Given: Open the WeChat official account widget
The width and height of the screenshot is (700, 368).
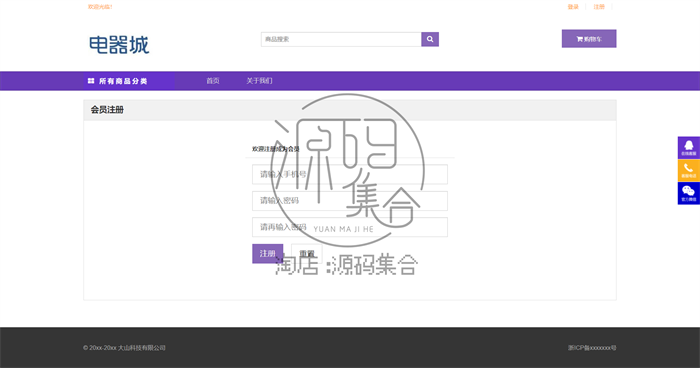Looking at the screenshot, I should point(689,193).
